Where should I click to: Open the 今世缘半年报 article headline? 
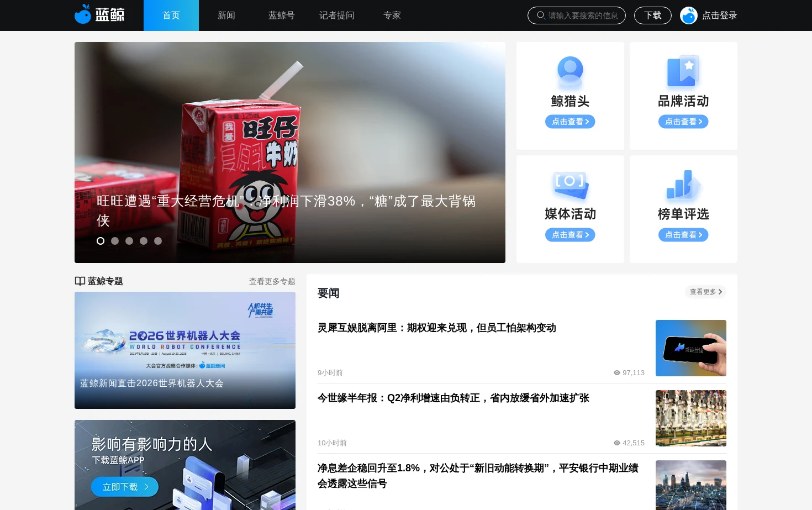click(x=454, y=398)
